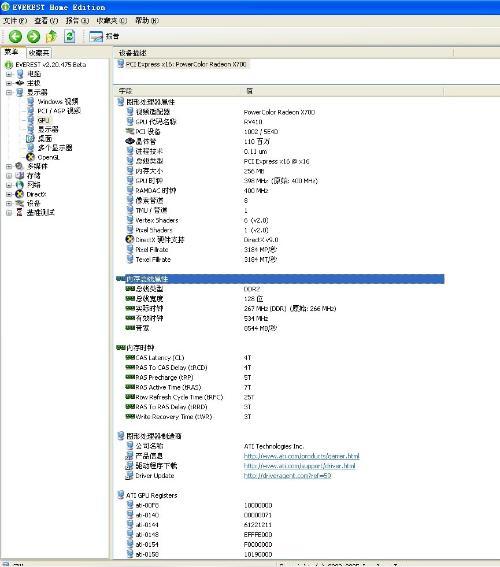Image resolution: width=500 pixels, height=567 pixels.
Task: Click the EVEREST title bar app icon
Action: click(x=5, y=7)
